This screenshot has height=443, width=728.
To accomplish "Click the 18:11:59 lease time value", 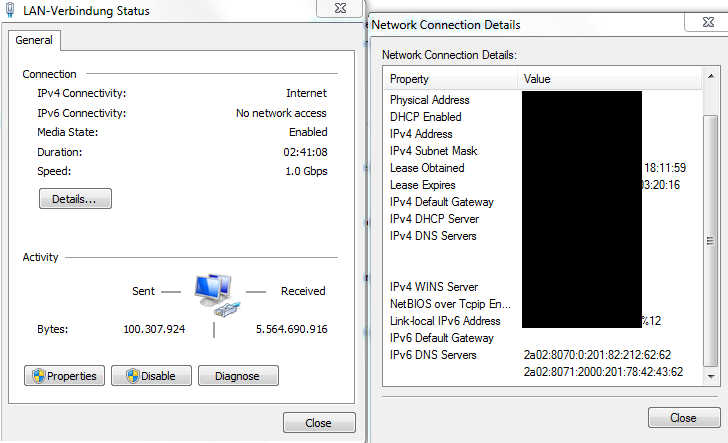I will coord(665,168).
